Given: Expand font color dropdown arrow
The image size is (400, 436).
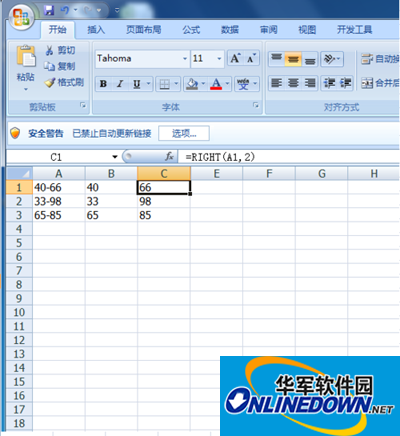Looking at the screenshot, I should tap(227, 84).
